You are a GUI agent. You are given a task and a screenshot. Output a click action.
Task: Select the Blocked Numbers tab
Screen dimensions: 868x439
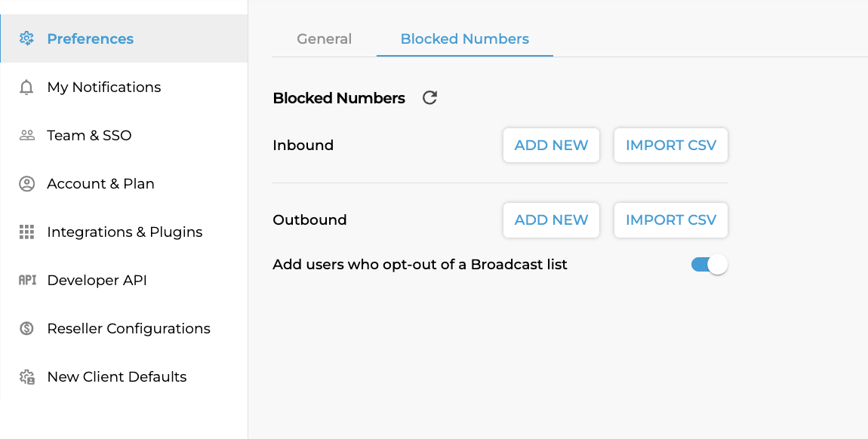(464, 38)
